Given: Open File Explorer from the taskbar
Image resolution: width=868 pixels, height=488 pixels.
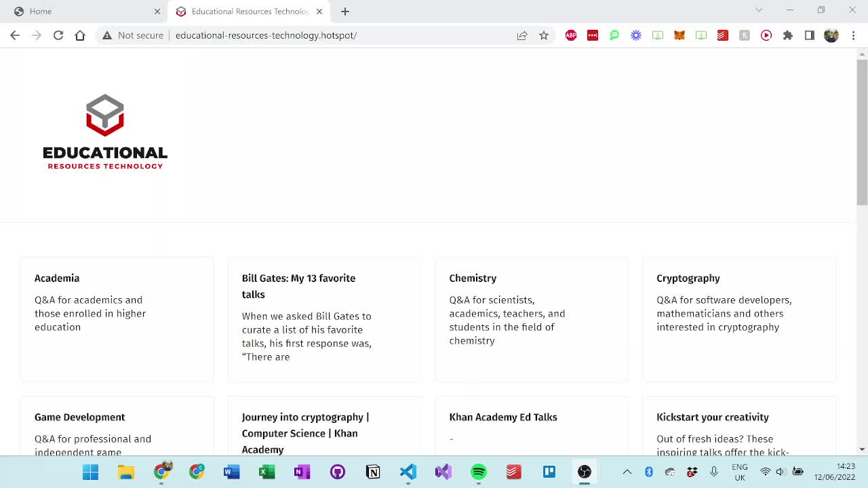Looking at the screenshot, I should tap(125, 472).
